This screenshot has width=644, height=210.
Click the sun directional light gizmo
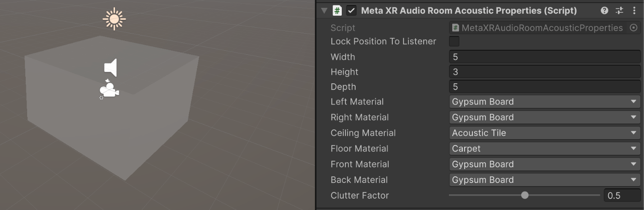(x=114, y=19)
